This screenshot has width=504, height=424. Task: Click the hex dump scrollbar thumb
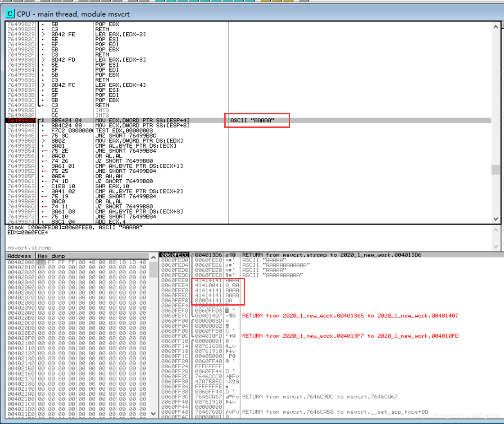153,270
